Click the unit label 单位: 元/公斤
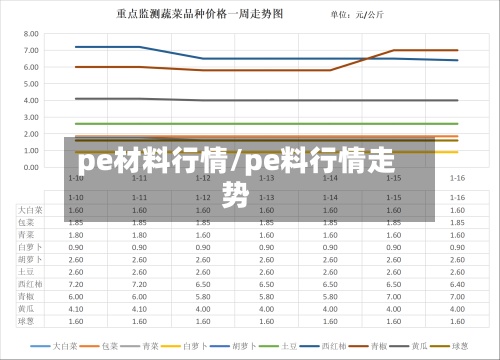 357,15
